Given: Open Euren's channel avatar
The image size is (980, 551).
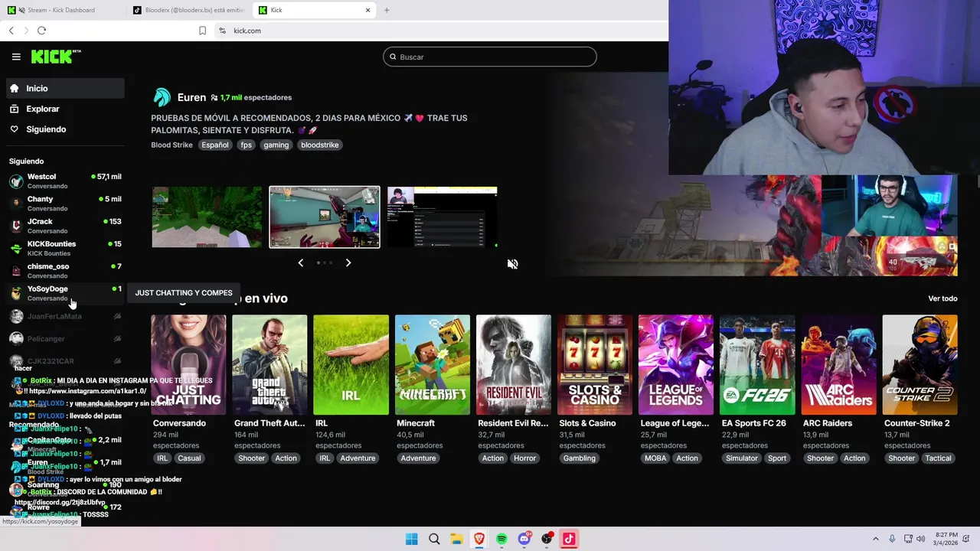Looking at the screenshot, I should click(162, 97).
